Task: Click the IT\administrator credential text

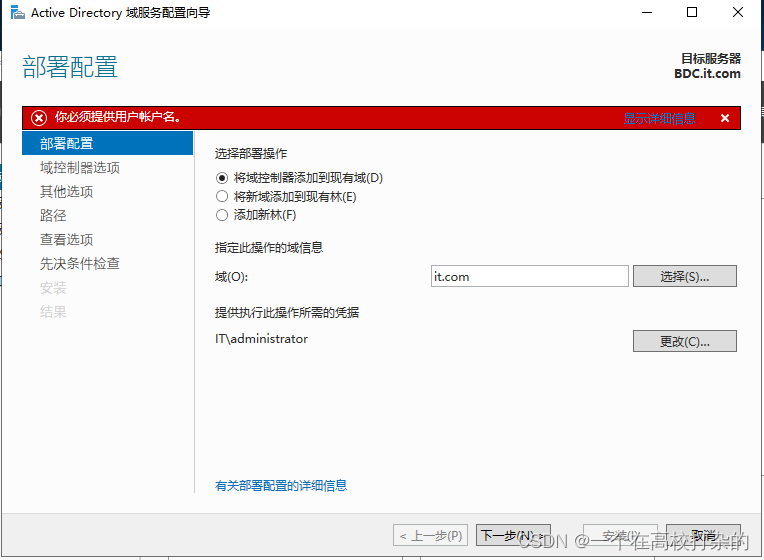Action: pyautogui.click(x=262, y=339)
